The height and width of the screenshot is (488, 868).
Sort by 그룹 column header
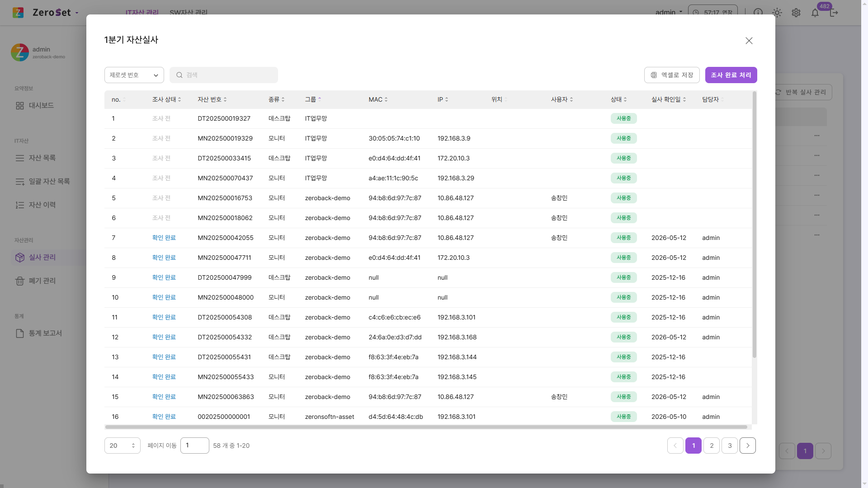(313, 99)
